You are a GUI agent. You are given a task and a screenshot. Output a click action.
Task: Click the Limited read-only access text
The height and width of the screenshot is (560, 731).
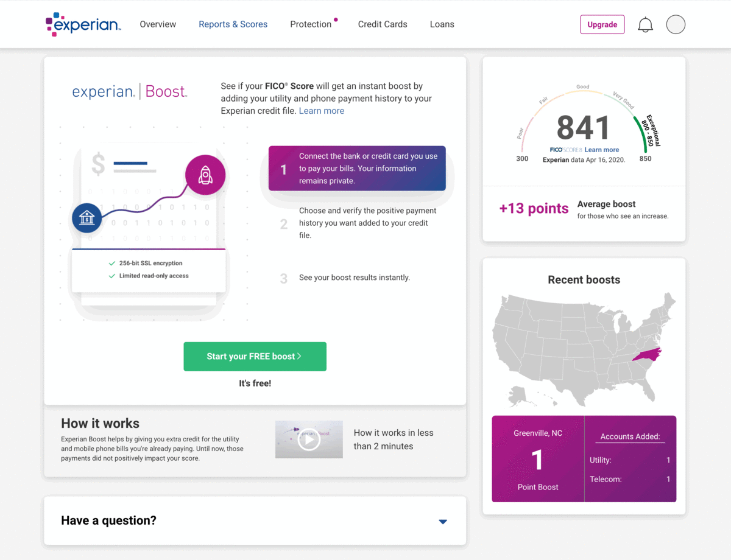pyautogui.click(x=154, y=276)
